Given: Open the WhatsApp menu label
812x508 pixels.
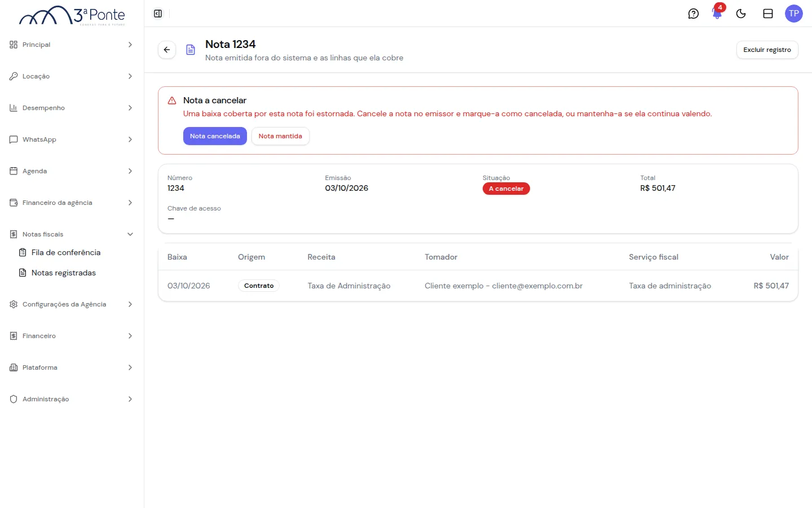Looking at the screenshot, I should point(39,139).
